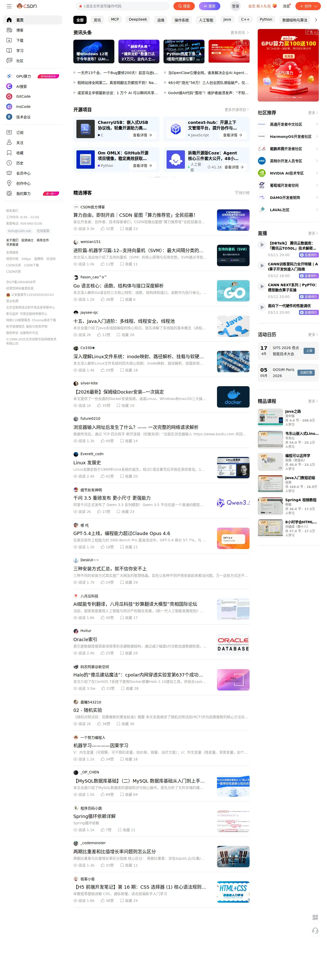This screenshot has height=980, width=327.
Task: Expand 更多 next to 活动日历
Action: coord(313,334)
